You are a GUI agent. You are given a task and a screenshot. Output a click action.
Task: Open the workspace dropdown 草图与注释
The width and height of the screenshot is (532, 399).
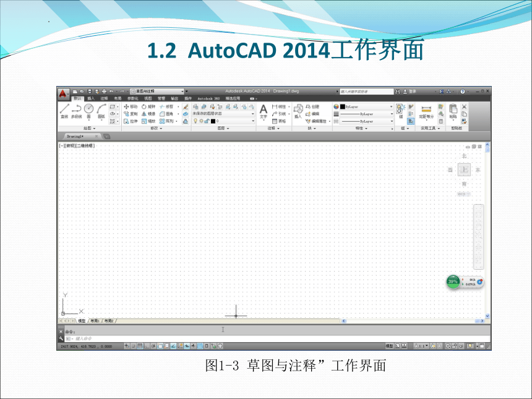(x=157, y=92)
